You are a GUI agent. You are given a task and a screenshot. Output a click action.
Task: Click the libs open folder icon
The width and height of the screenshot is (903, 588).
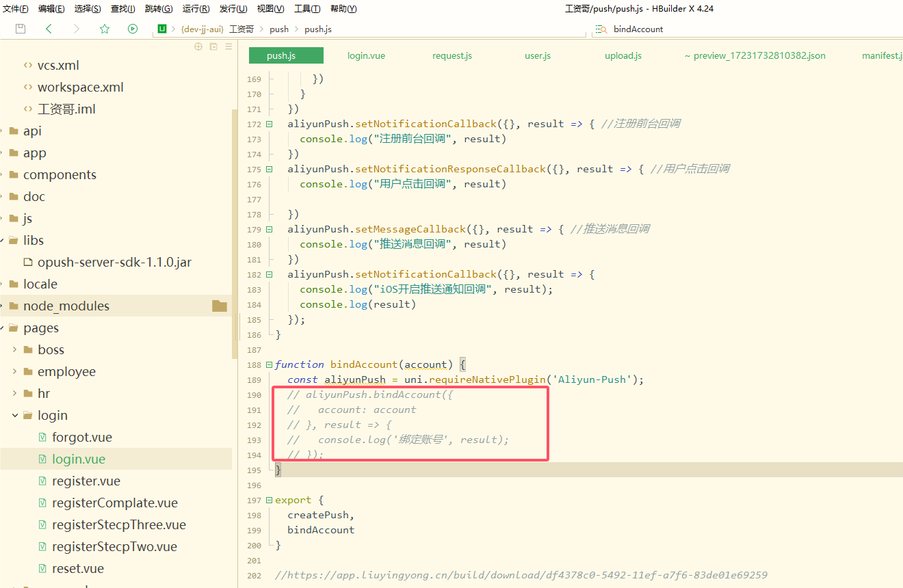[x=14, y=241]
